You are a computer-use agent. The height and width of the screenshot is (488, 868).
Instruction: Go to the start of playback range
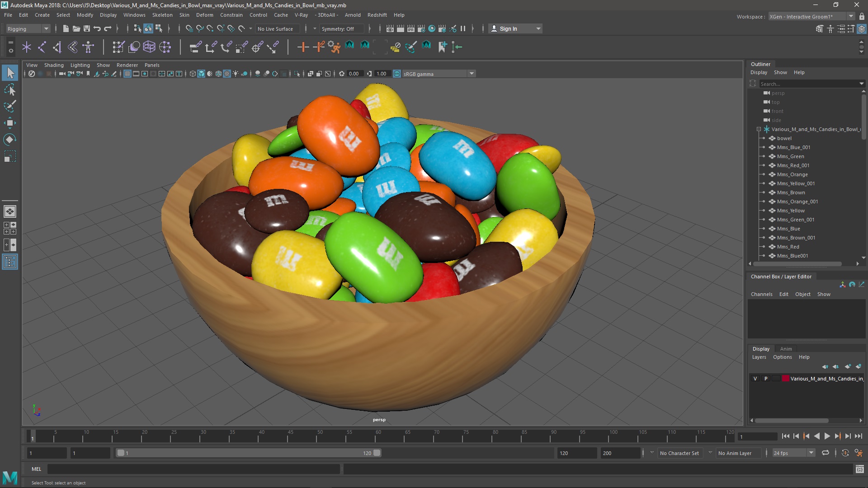785,436
